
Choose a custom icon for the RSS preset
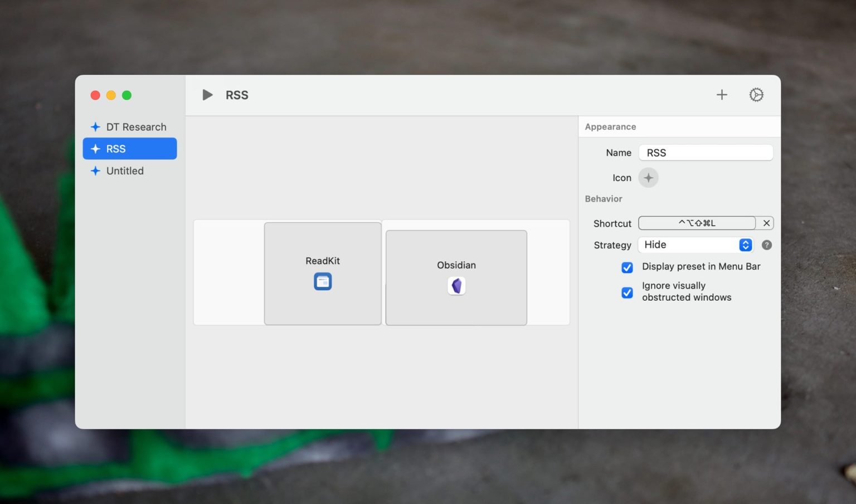coord(648,178)
